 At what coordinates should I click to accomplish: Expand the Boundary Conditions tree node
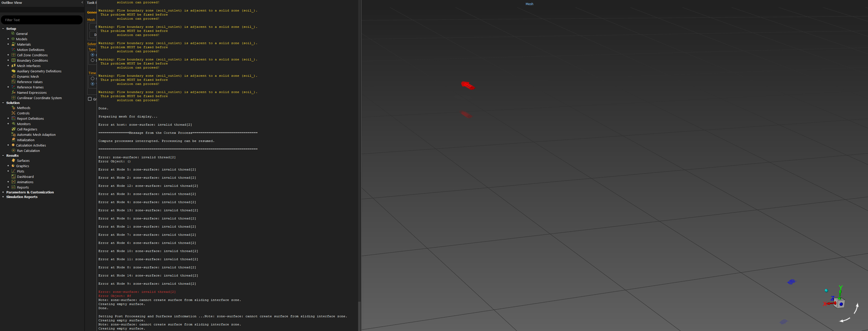[8, 60]
